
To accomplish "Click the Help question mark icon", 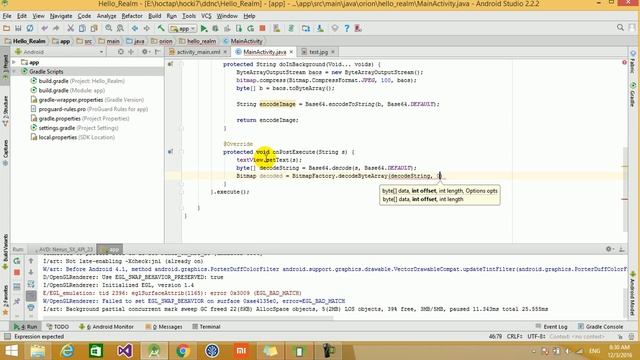I will pyautogui.click(x=347, y=28).
